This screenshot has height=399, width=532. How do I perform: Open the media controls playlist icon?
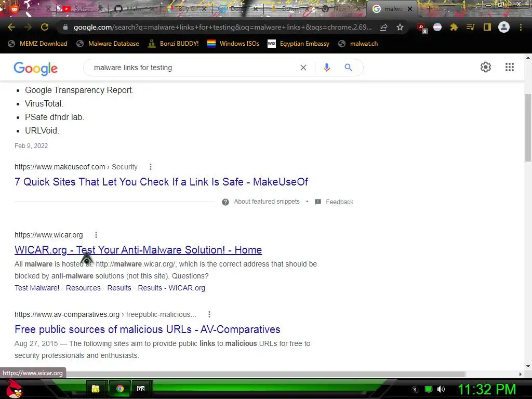pyautogui.click(x=470, y=27)
